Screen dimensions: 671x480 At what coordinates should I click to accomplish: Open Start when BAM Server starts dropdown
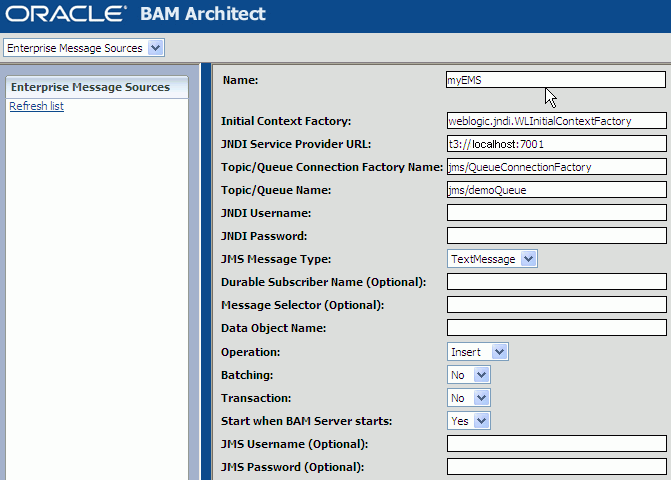(x=469, y=421)
